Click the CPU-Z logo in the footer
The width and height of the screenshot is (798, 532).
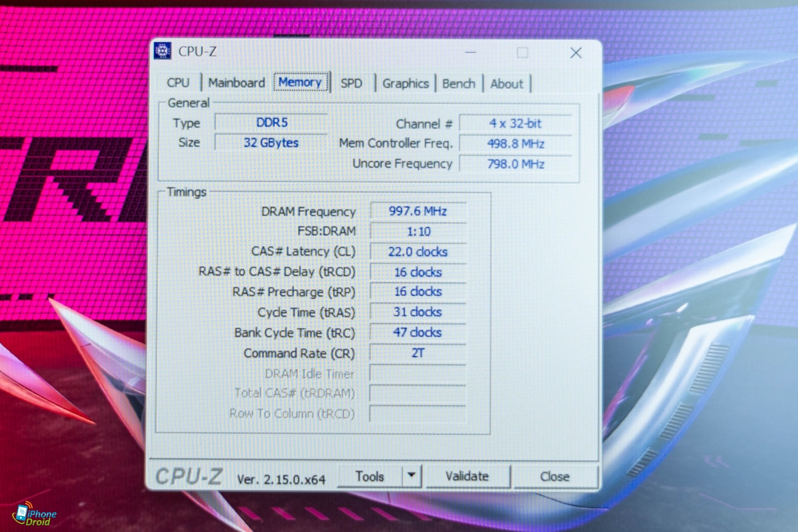(189, 477)
